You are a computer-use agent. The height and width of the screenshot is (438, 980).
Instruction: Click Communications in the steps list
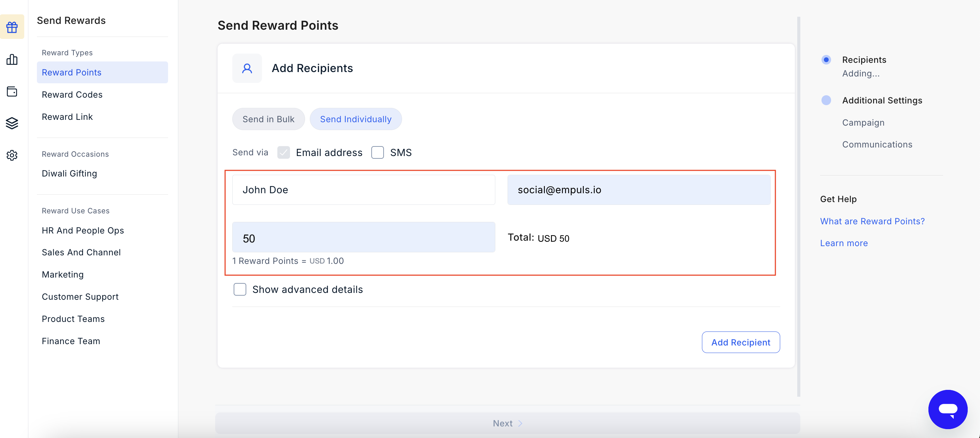tap(877, 145)
